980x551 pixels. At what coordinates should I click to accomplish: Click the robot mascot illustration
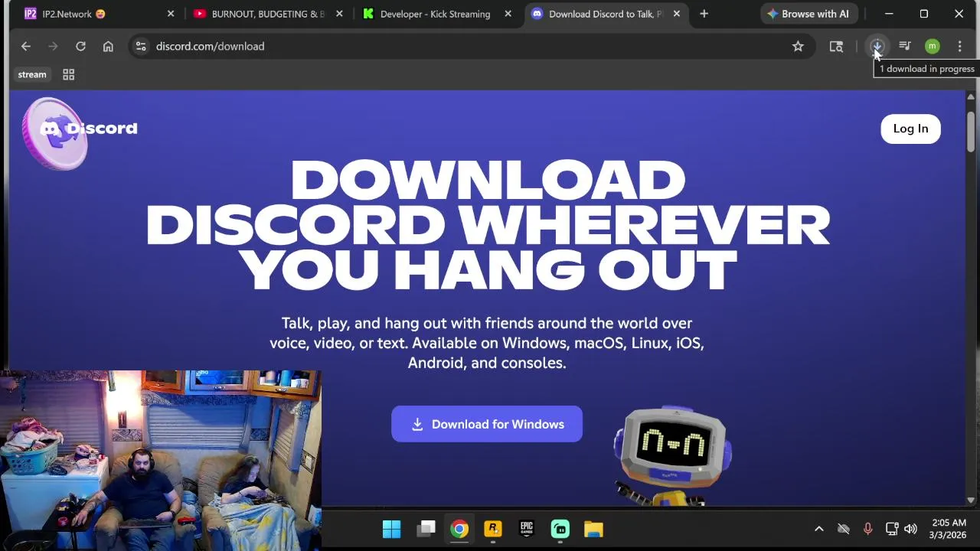(672, 455)
